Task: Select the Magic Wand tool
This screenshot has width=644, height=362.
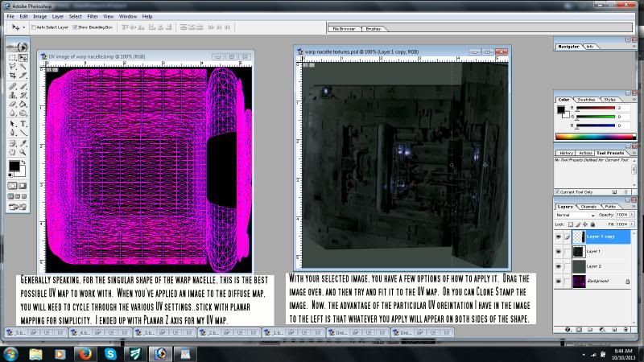Action: click(23, 67)
